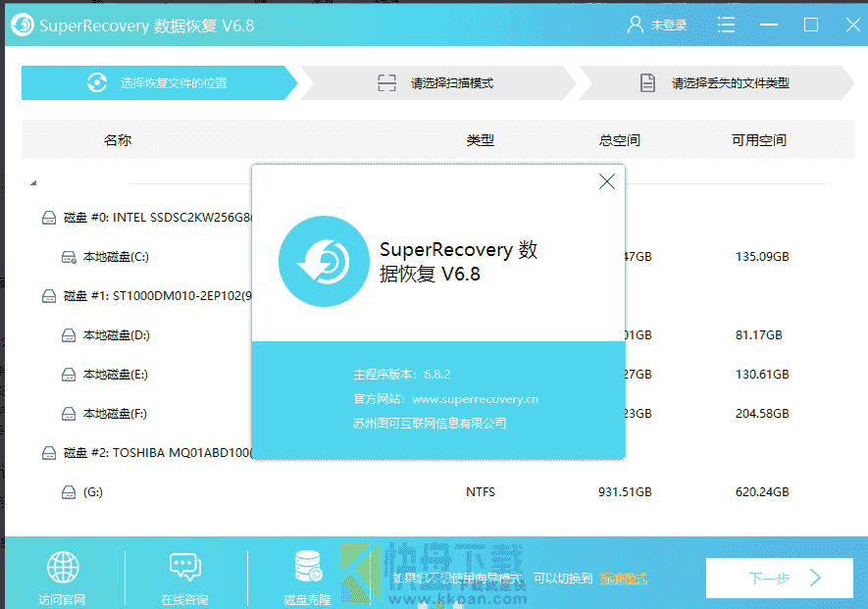Click the NTFS type cell for G:
The width and height of the screenshot is (868, 609).
click(481, 492)
